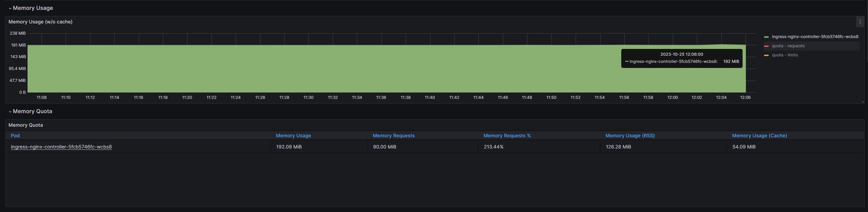The width and height of the screenshot is (868, 212).
Task: Sort by Memory Usage (Cache) column header
Action: point(759,136)
